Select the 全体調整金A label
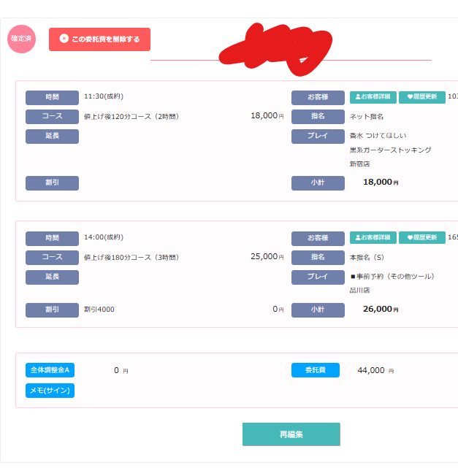The width and height of the screenshot is (458, 476). [50, 370]
